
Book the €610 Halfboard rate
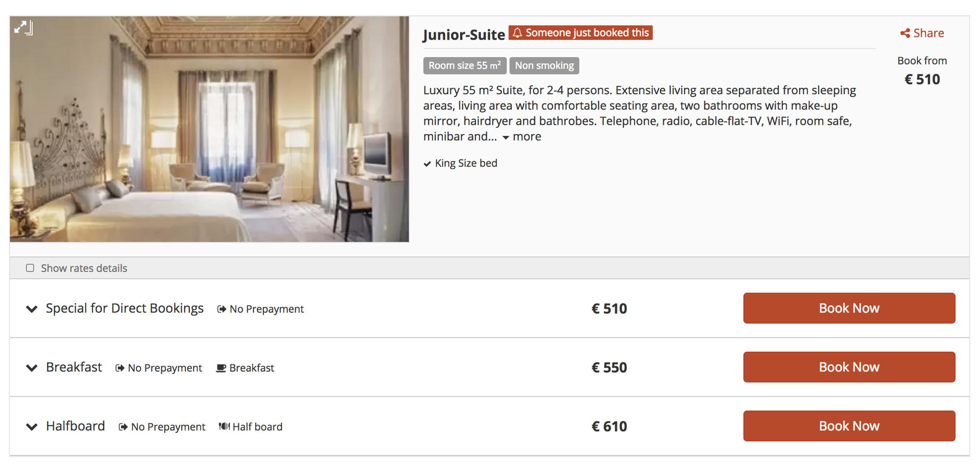click(849, 426)
